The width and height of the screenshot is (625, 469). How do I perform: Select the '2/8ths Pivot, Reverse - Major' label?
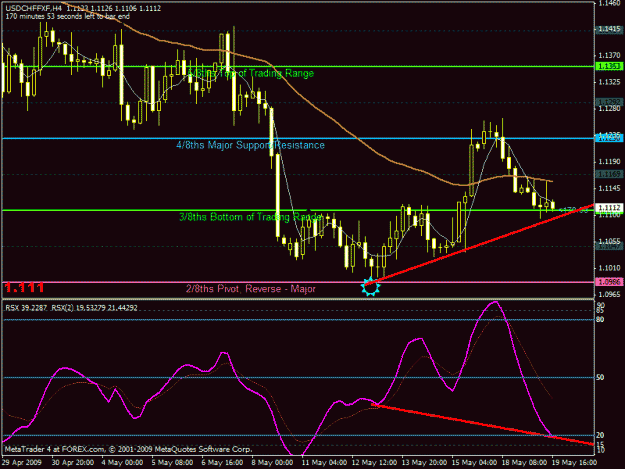pos(251,289)
